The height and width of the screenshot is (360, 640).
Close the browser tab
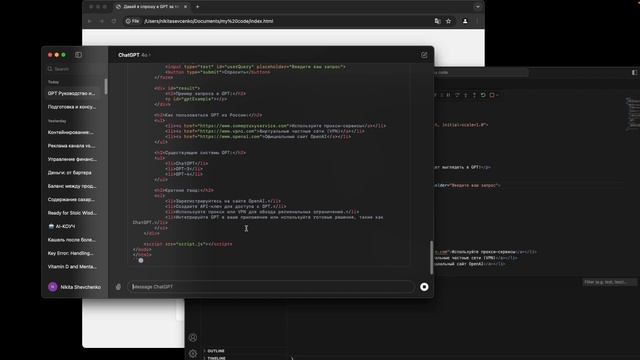[x=186, y=7]
